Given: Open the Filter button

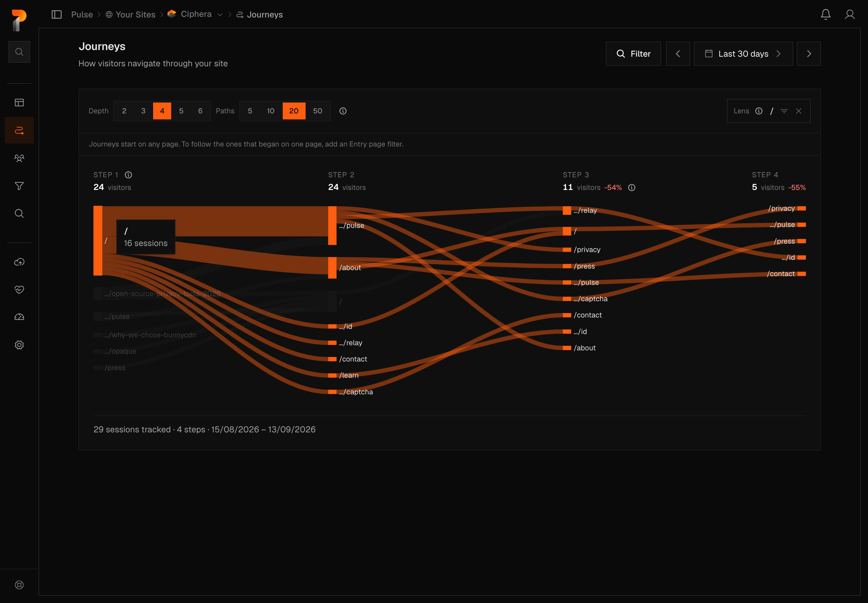Looking at the screenshot, I should pyautogui.click(x=634, y=54).
